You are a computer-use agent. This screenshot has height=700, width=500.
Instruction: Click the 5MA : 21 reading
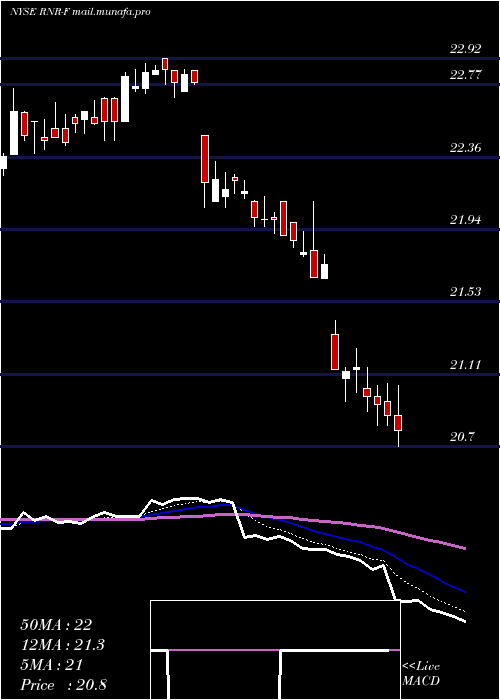(51, 665)
